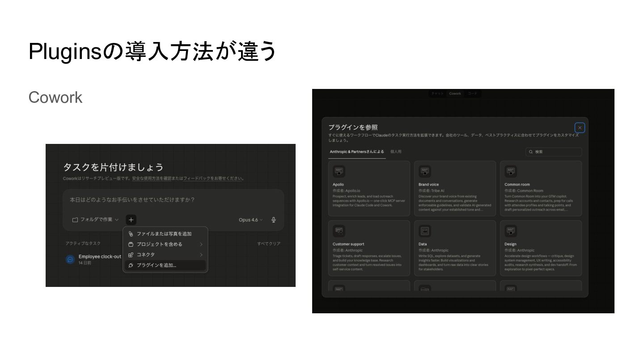The width and height of the screenshot is (644, 362).
Task: Open the Brand voice plugin card title
Action: click(428, 185)
